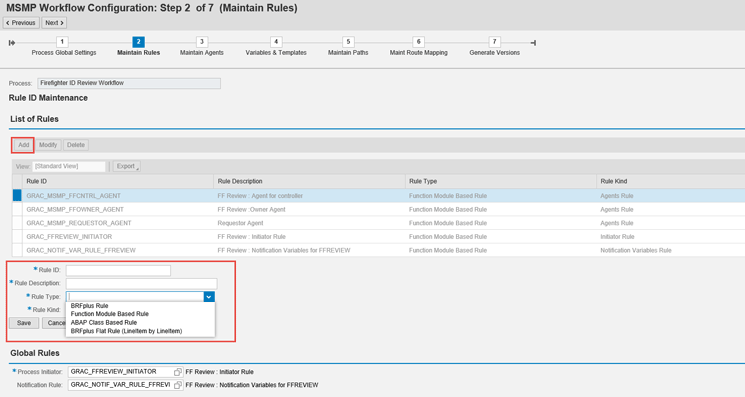Click the Next button

click(x=54, y=23)
